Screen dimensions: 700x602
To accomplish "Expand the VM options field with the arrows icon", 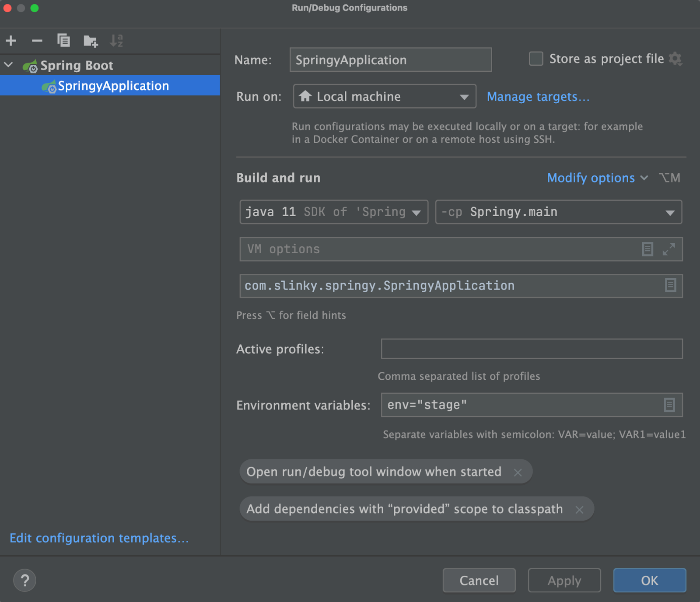I will click(668, 249).
